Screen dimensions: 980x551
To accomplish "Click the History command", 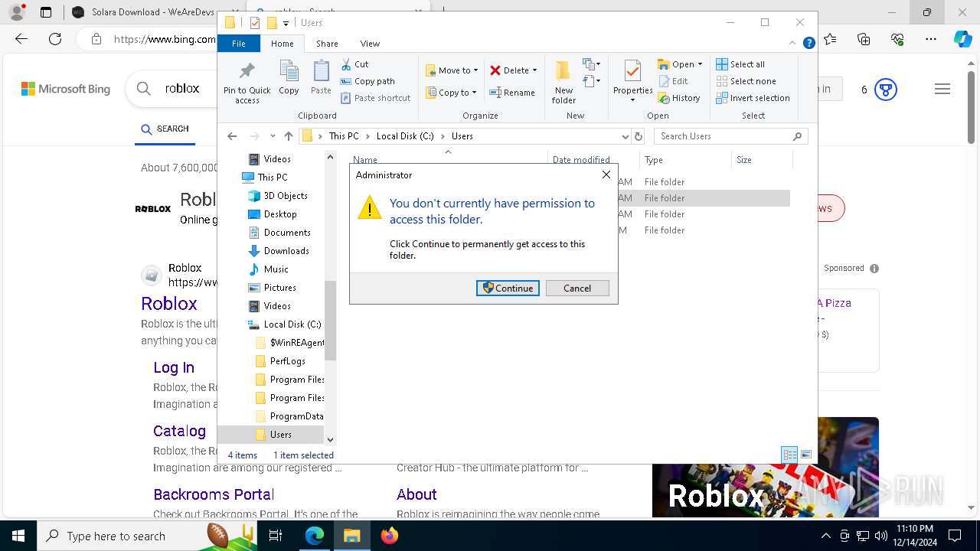I will [x=679, y=98].
